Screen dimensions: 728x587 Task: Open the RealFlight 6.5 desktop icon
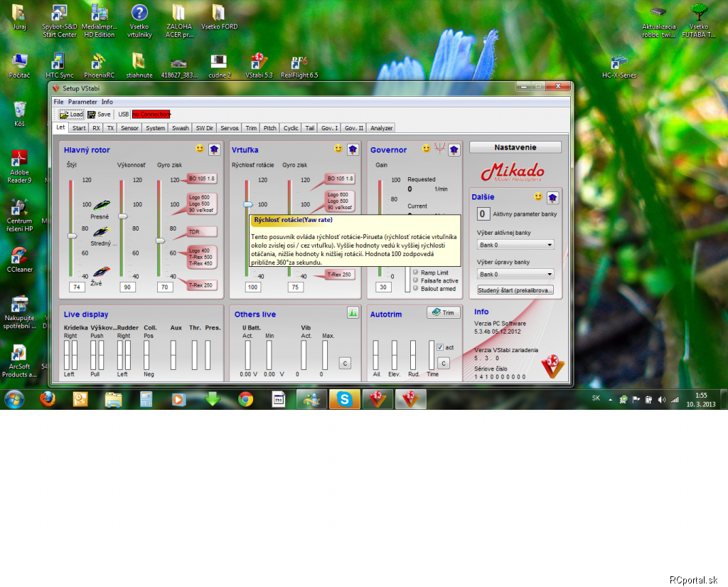click(x=299, y=65)
